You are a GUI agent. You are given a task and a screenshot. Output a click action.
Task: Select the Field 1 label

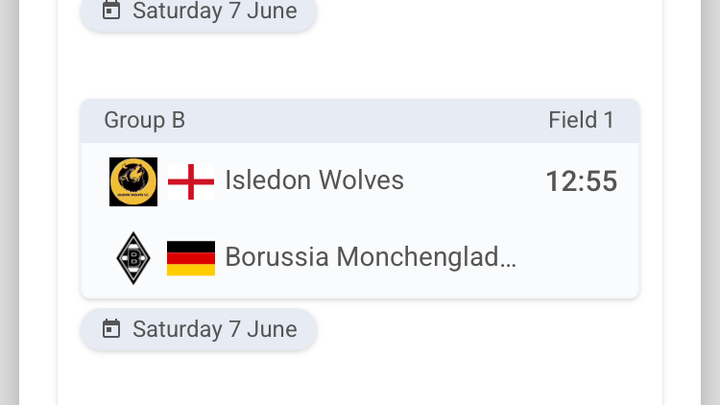point(581,120)
